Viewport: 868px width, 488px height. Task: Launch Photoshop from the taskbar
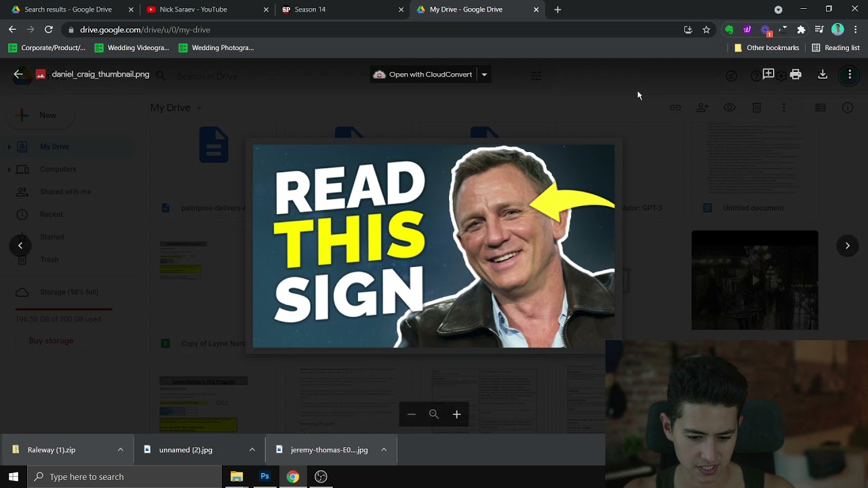point(264,476)
